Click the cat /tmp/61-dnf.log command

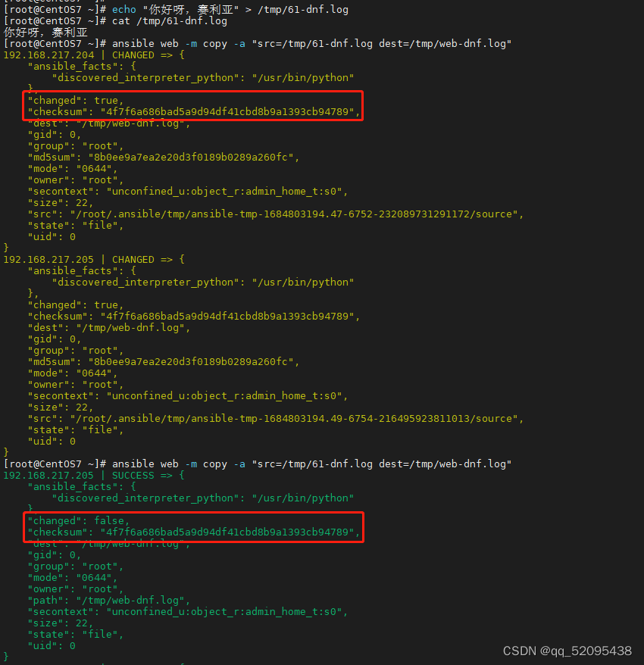click(174, 20)
